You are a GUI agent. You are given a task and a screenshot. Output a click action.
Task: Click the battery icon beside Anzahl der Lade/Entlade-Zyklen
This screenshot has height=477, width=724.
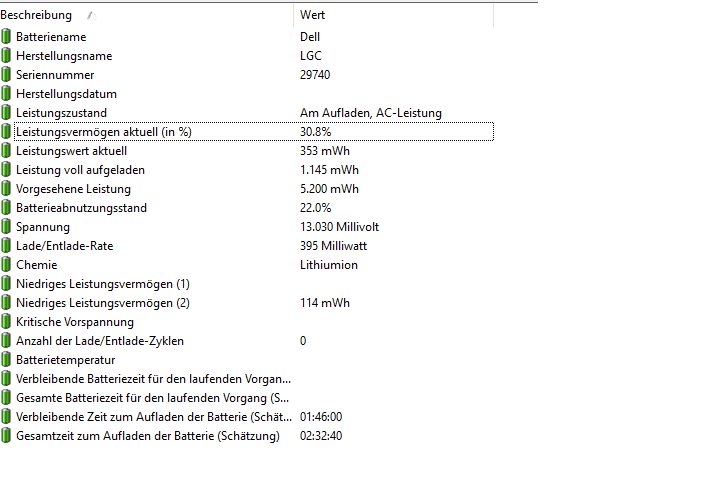[6, 340]
